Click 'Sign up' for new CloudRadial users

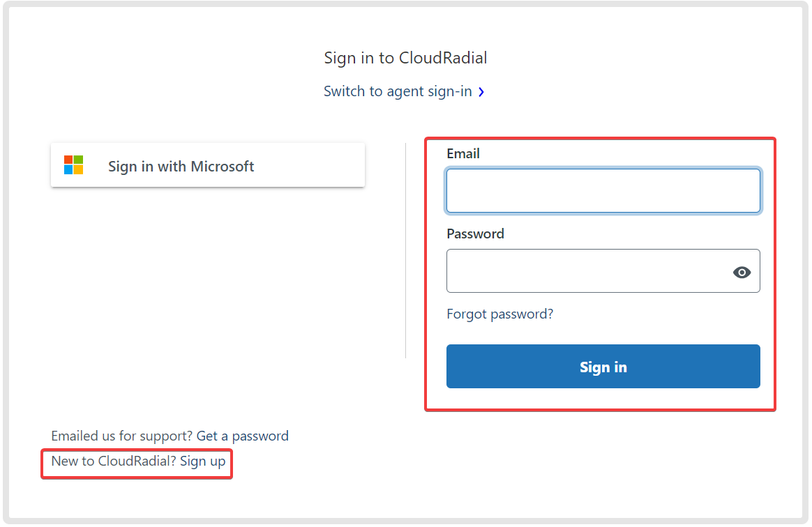point(202,461)
